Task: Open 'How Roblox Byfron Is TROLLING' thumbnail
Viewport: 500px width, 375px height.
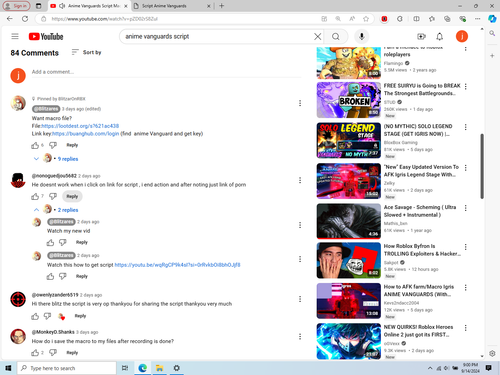Action: [349, 260]
